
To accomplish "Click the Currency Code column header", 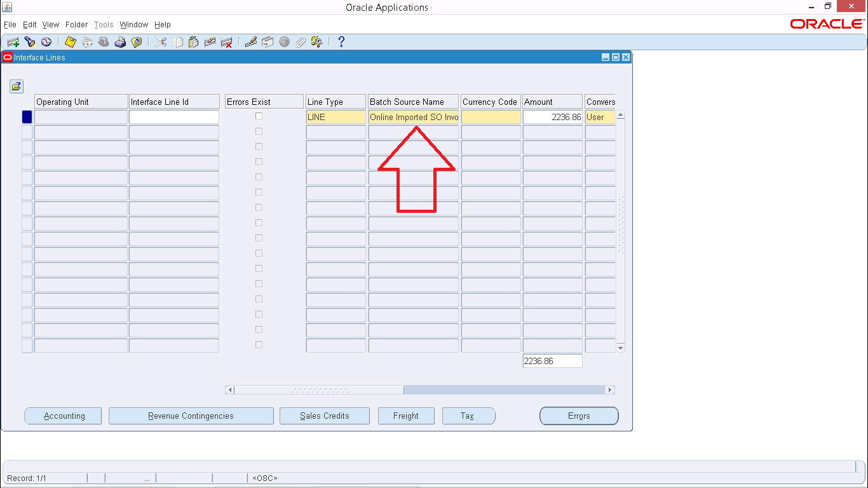I will tap(491, 102).
